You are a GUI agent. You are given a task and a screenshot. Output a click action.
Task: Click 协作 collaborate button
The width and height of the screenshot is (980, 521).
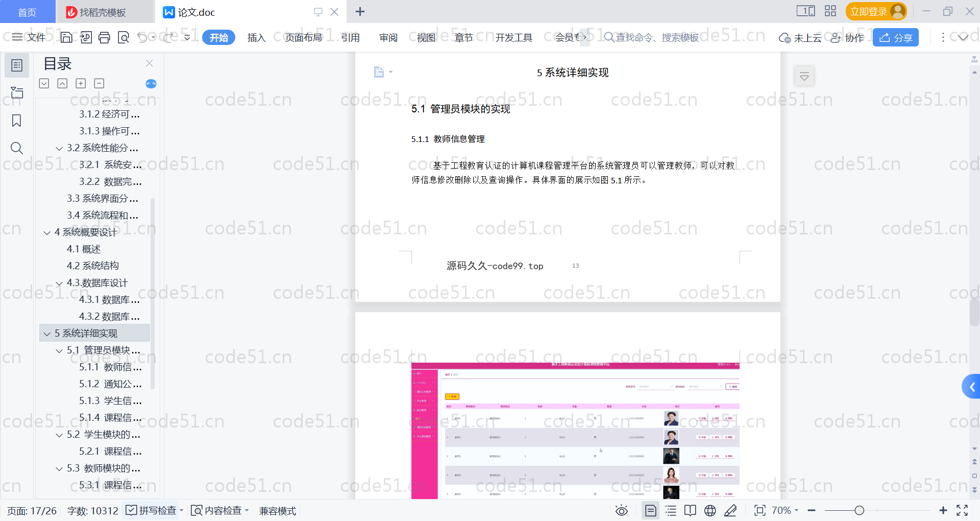847,37
